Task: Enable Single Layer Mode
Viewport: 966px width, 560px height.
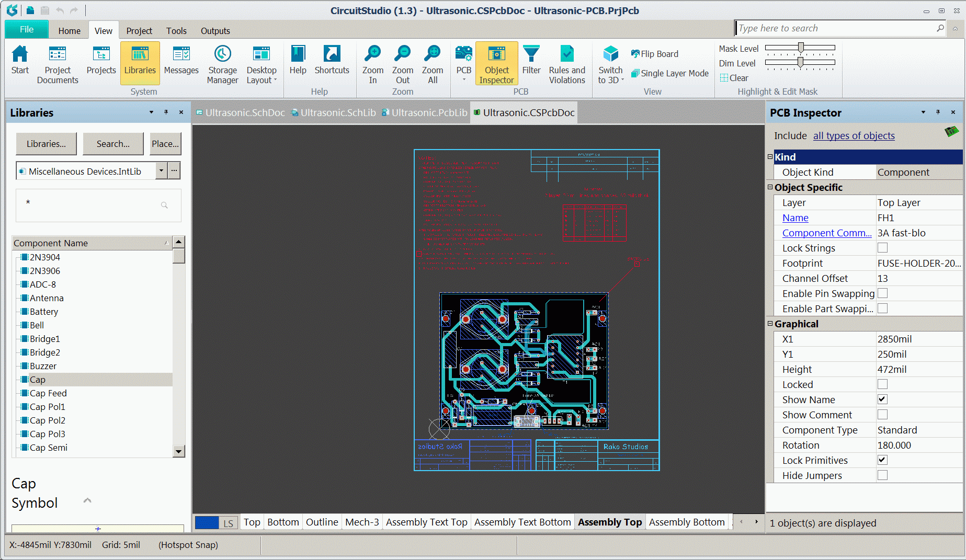Action: [670, 73]
